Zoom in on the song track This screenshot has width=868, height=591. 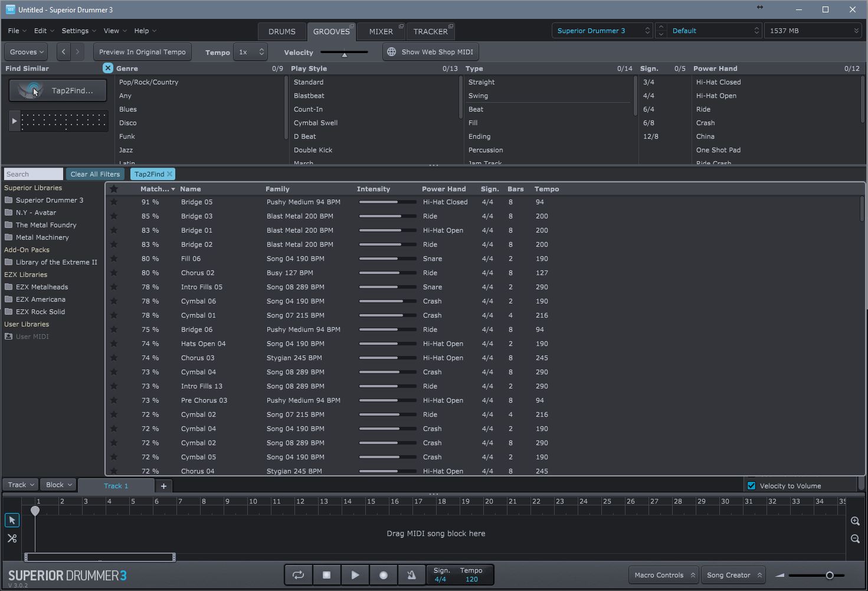pyautogui.click(x=855, y=521)
